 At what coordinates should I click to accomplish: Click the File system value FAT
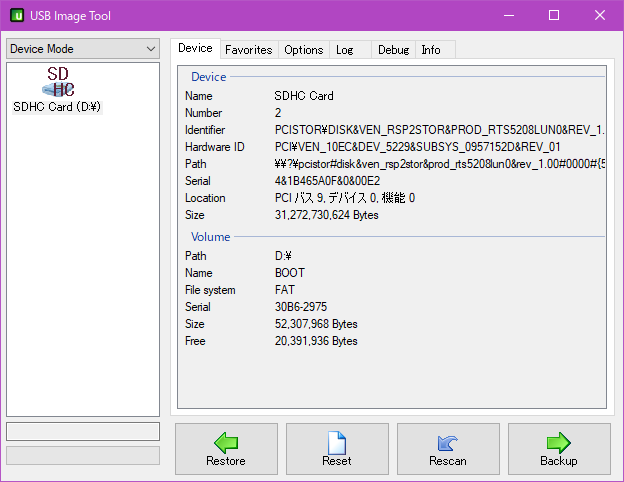coord(285,290)
